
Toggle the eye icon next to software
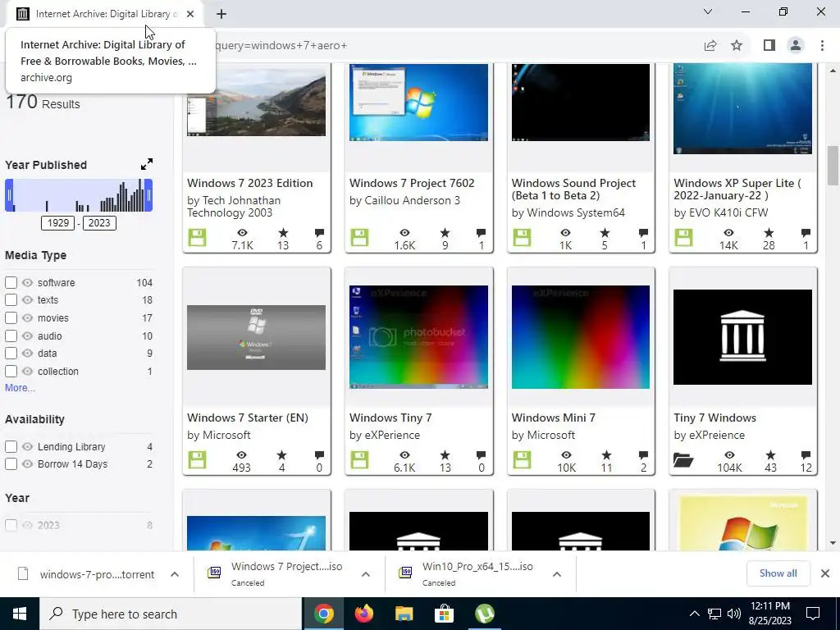pyautogui.click(x=27, y=282)
